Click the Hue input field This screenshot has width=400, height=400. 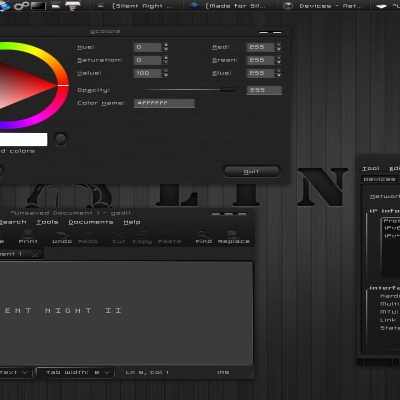148,47
